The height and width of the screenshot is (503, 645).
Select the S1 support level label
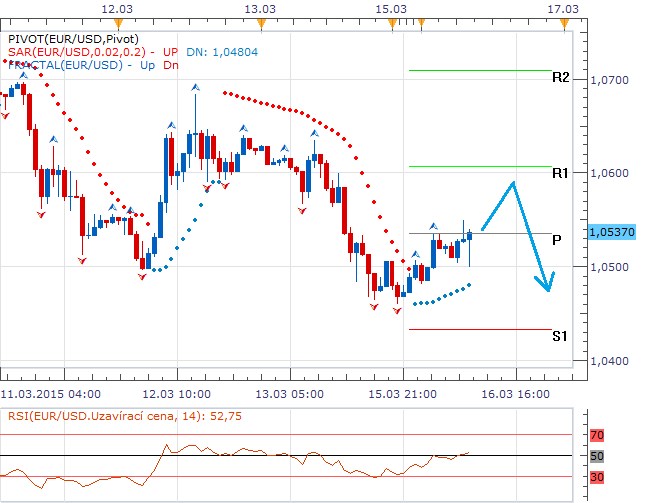click(x=561, y=336)
